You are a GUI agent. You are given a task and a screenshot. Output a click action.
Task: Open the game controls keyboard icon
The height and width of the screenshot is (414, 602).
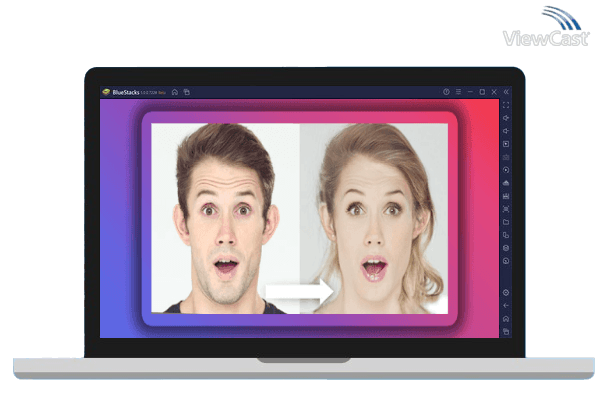coord(506,157)
